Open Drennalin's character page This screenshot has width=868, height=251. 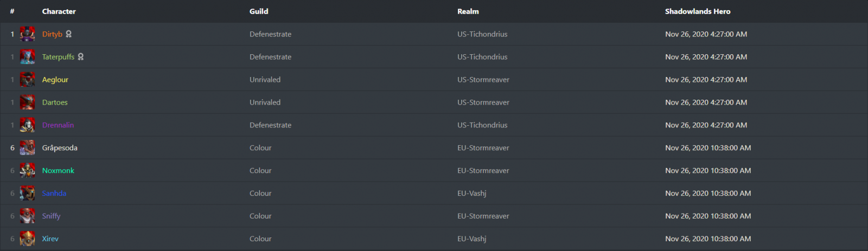(58, 125)
